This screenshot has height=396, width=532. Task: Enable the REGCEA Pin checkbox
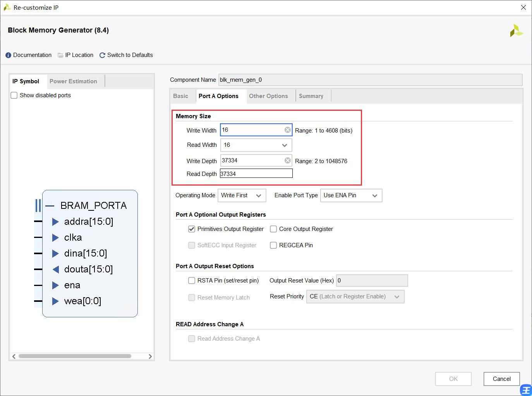tap(273, 245)
